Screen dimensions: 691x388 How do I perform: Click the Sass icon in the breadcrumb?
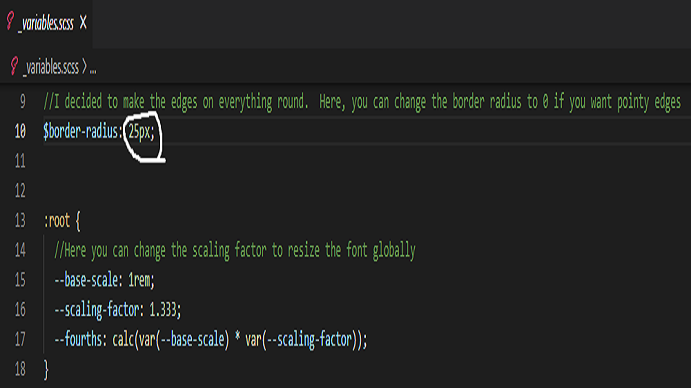(14, 67)
